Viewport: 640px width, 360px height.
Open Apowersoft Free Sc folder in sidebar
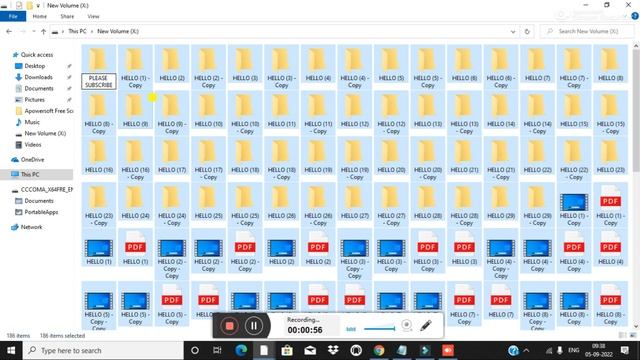49,111
